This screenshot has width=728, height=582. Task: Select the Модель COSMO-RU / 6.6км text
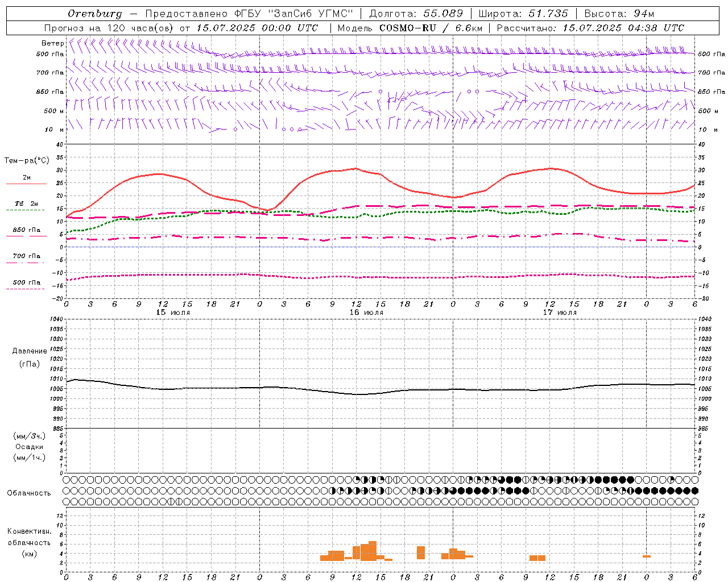(410, 28)
